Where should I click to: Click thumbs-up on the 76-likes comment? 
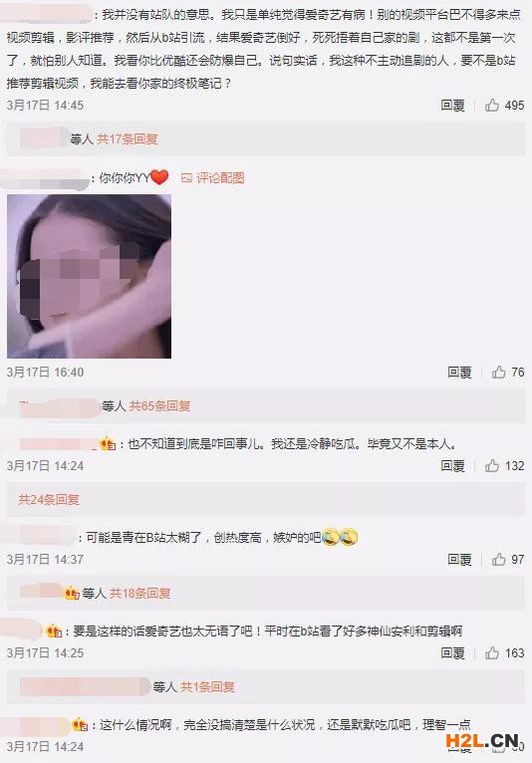[x=498, y=373]
